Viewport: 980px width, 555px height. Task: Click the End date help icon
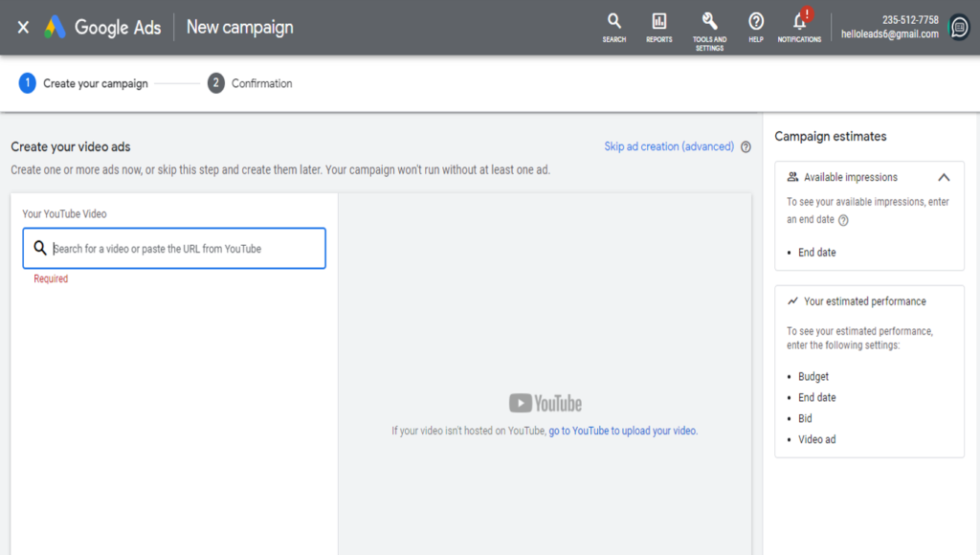tap(843, 220)
